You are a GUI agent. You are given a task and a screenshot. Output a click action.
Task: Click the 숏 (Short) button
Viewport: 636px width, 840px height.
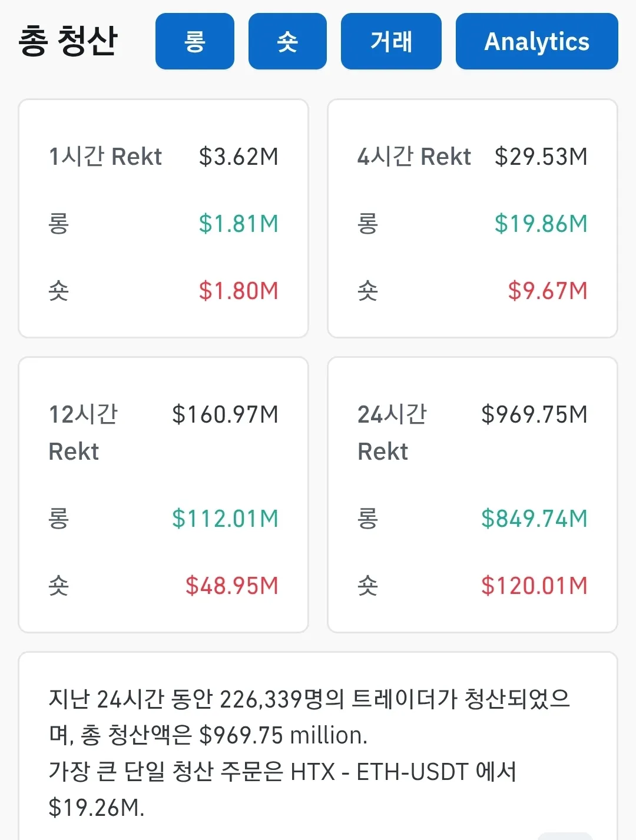[x=287, y=41]
